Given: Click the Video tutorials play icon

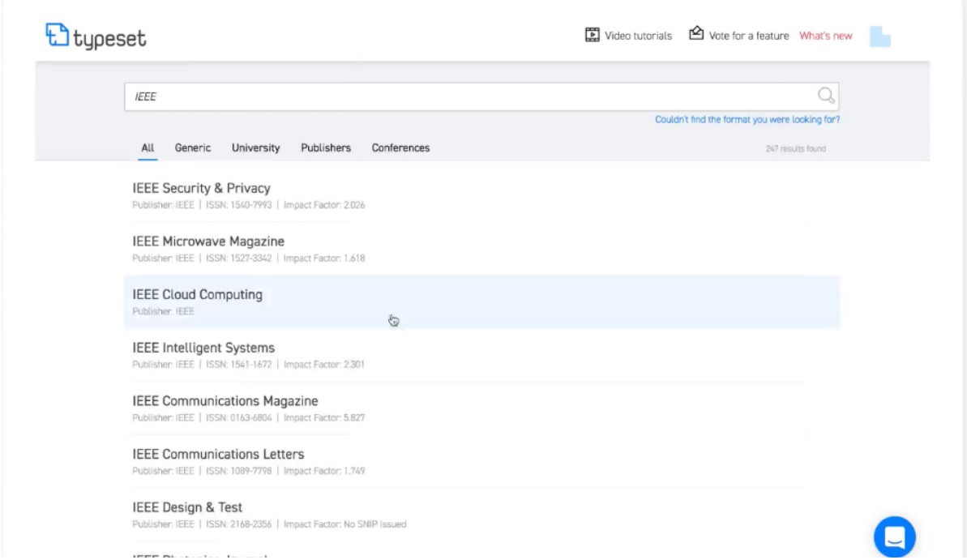Looking at the screenshot, I should click(592, 36).
